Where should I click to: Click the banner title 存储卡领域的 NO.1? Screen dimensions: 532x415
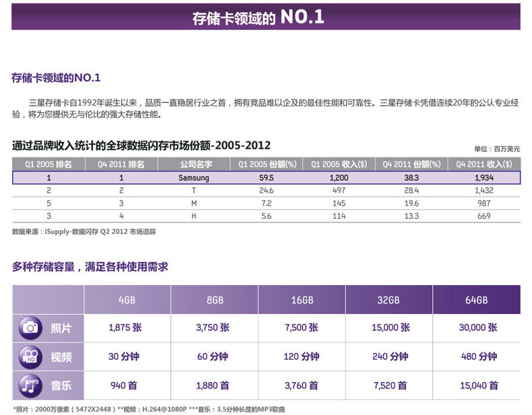(x=258, y=17)
